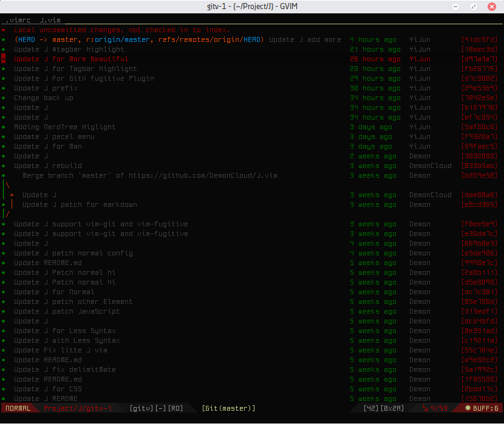Select commit 'Update J rebuild'
Image resolution: width=504 pixels, height=424 pixels.
[47, 166]
